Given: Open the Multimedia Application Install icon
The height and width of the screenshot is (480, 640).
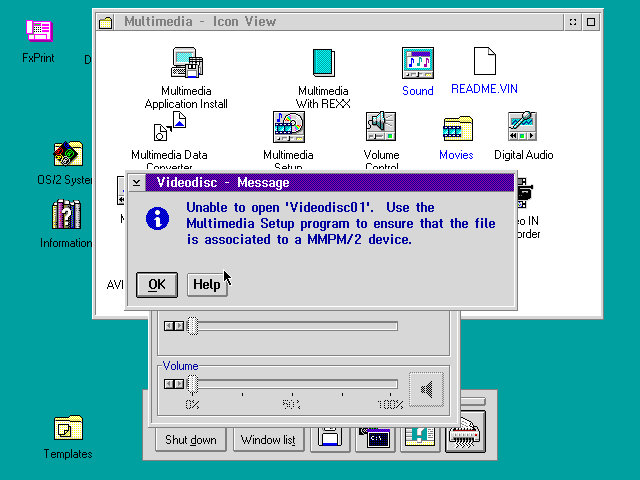Looking at the screenshot, I should 187,62.
